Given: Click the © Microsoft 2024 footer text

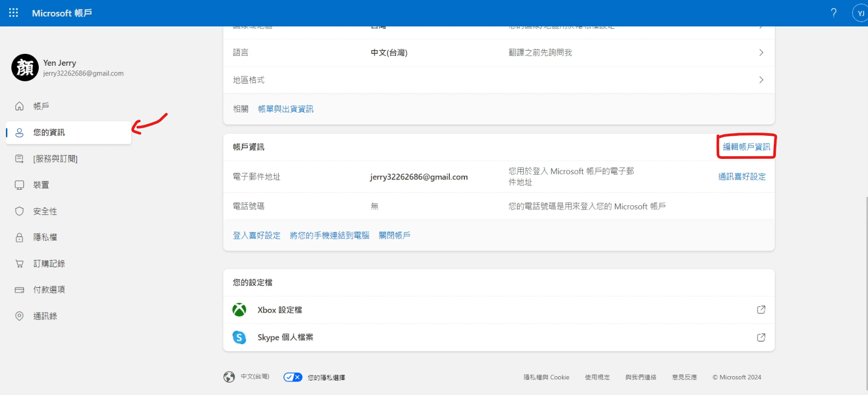Looking at the screenshot, I should pyautogui.click(x=737, y=377).
